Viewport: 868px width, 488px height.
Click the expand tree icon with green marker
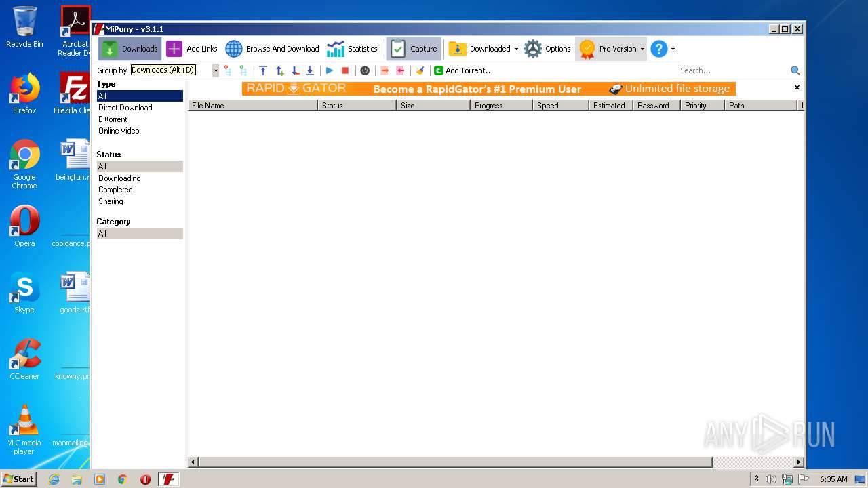(x=243, y=70)
